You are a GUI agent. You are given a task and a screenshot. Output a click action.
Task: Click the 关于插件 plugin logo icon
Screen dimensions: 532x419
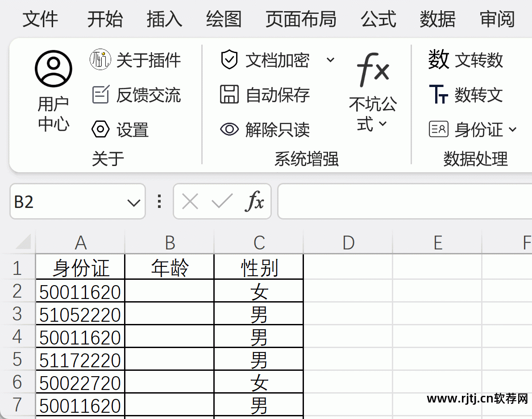coord(100,59)
